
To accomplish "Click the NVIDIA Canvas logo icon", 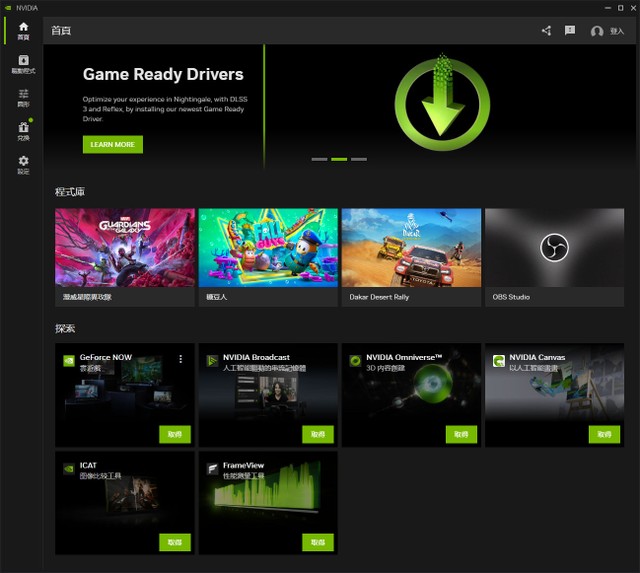I will pyautogui.click(x=499, y=361).
